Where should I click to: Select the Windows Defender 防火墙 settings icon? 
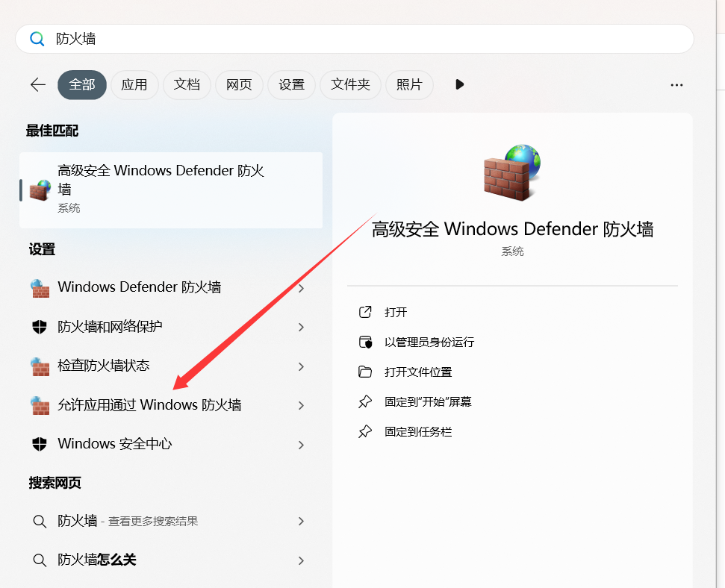pyautogui.click(x=39, y=287)
